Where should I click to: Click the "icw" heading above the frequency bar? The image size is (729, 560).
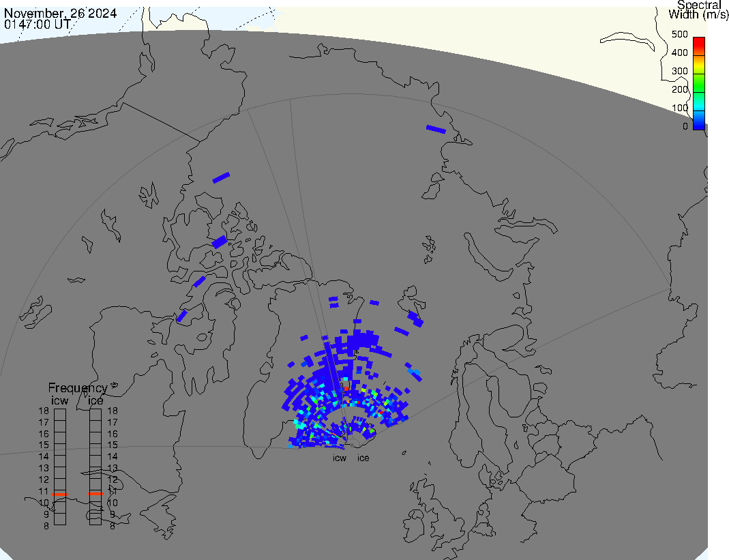59,400
